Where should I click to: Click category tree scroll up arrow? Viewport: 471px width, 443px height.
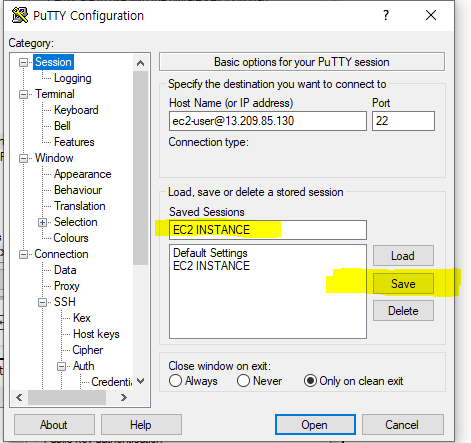tap(141, 63)
